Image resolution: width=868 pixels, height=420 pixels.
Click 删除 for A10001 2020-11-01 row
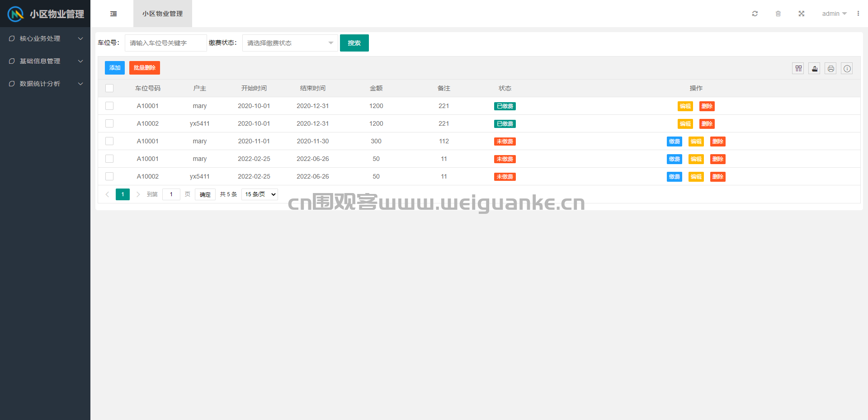[x=718, y=142]
